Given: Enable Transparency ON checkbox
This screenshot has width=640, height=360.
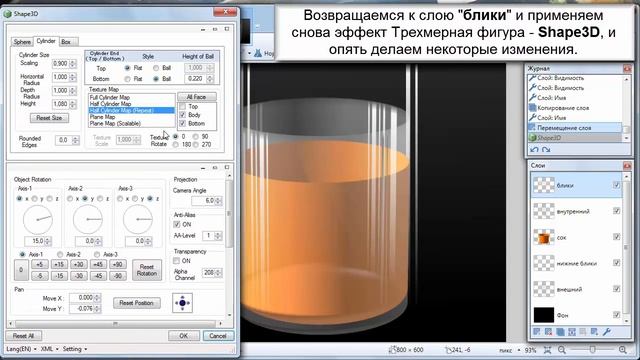Looking at the screenshot, I should point(177,261).
